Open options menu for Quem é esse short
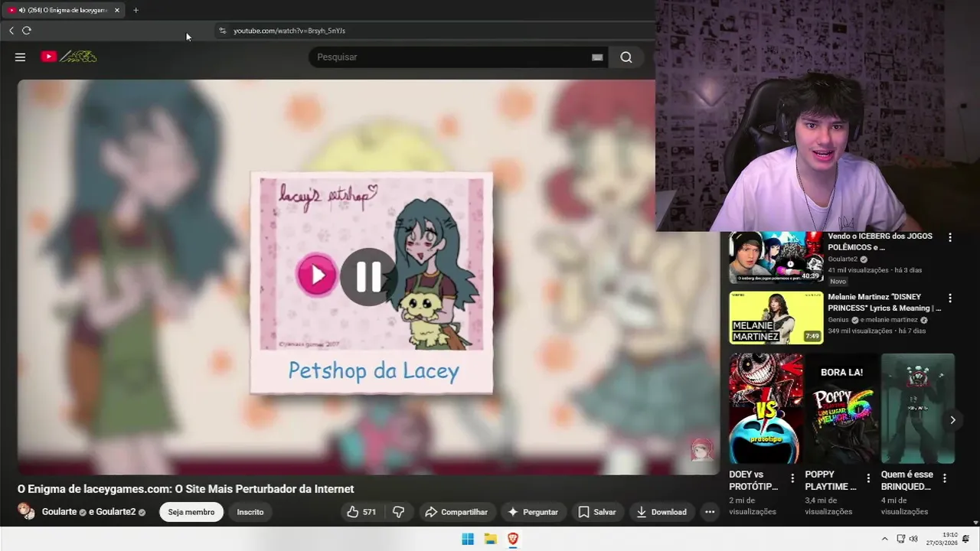 [945, 478]
